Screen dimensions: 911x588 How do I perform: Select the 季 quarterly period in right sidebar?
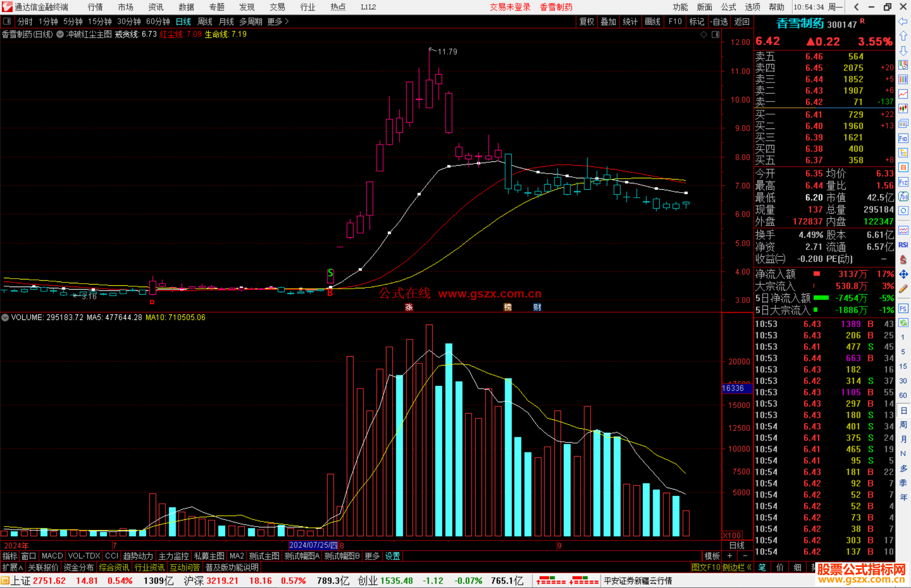click(x=903, y=483)
